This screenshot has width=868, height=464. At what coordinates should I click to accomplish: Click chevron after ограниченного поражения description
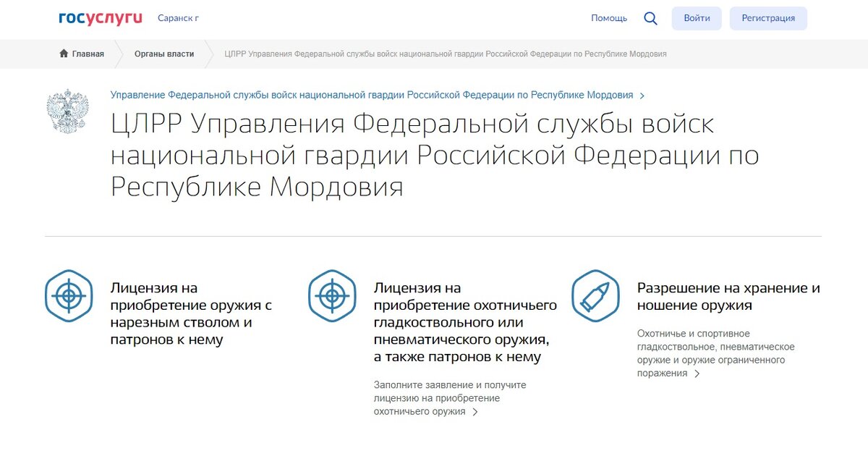coord(697,374)
